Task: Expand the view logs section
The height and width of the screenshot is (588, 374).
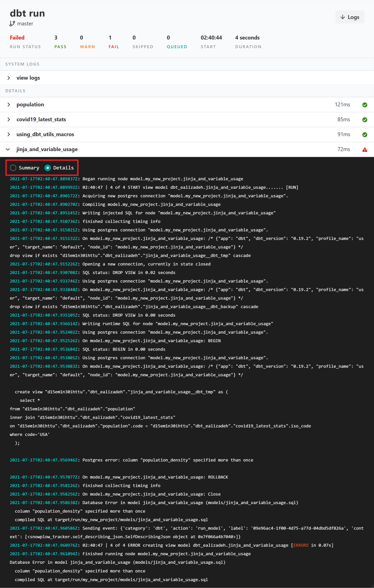Action: (9, 78)
